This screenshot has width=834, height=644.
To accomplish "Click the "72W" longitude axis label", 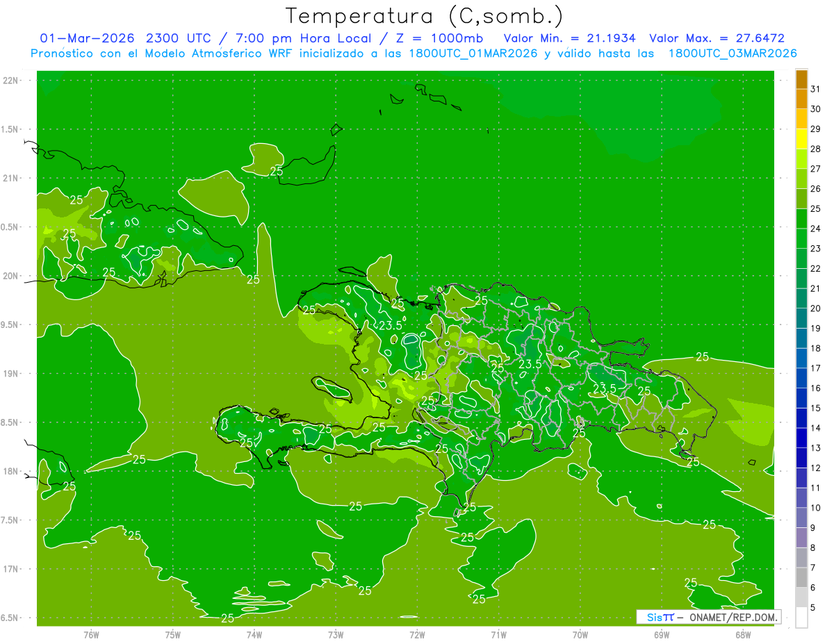I will (417, 635).
